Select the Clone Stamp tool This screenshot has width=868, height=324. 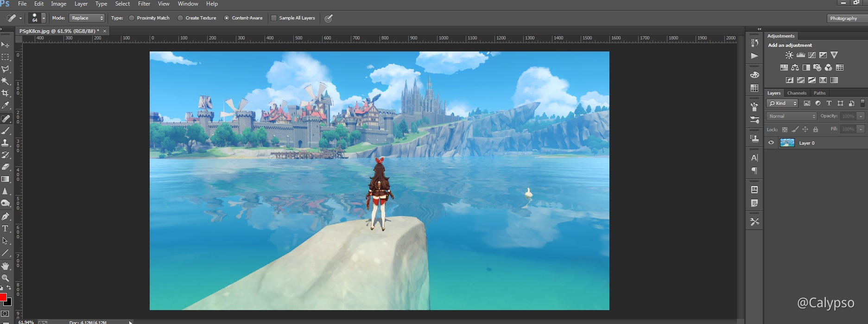pos(5,143)
